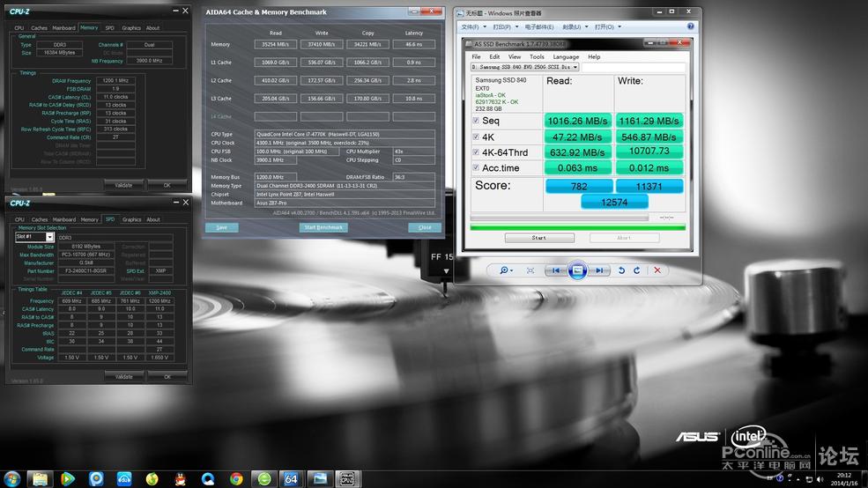Viewport: 868px width, 488px height.
Task: Open the Samsung SSD 840 EVO drive dropdown
Action: (x=524, y=67)
